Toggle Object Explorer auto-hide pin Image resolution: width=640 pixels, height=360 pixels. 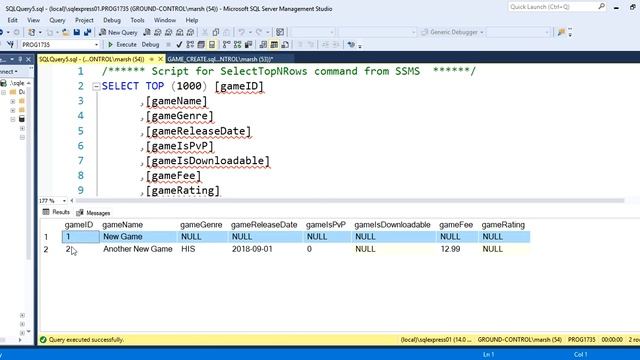pos(20,60)
